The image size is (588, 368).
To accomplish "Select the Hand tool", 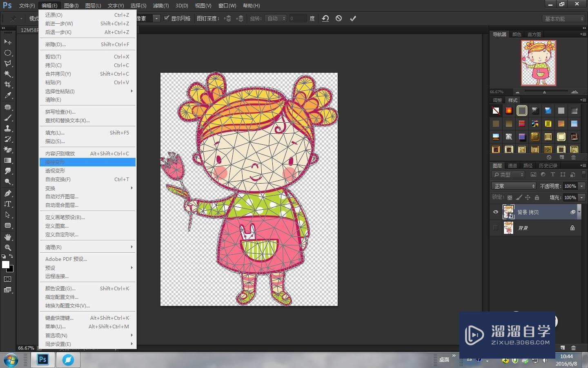I will tap(7, 237).
